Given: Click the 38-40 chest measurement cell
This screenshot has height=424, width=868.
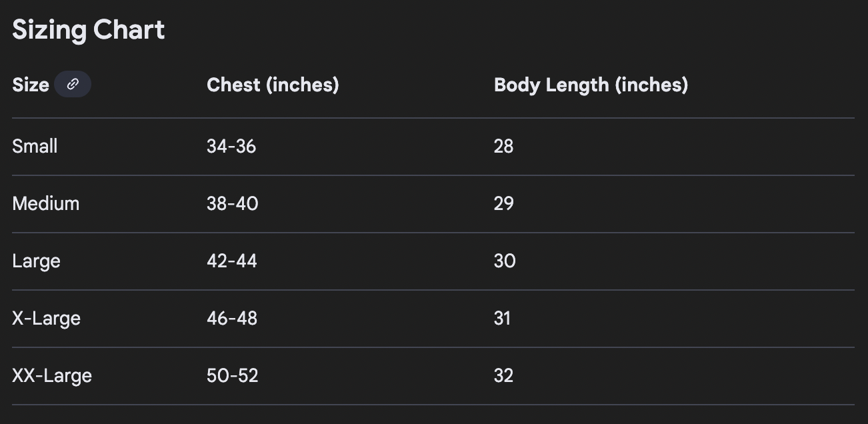Looking at the screenshot, I should point(233,203).
